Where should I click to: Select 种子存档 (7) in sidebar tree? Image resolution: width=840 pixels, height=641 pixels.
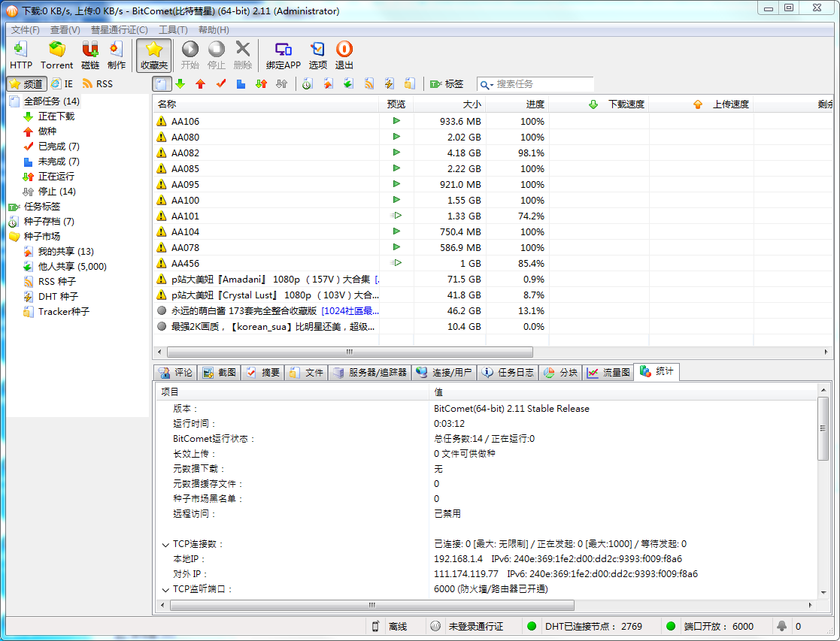49,221
